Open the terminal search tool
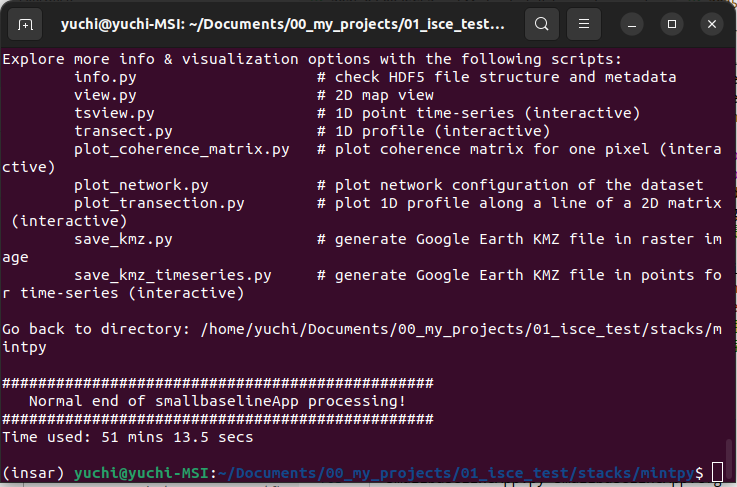 coord(541,24)
